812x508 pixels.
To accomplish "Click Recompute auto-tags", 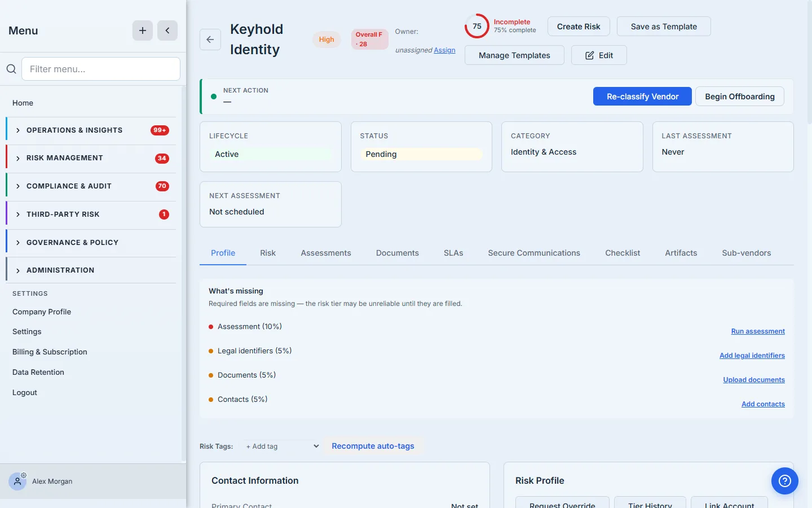I will tap(373, 446).
